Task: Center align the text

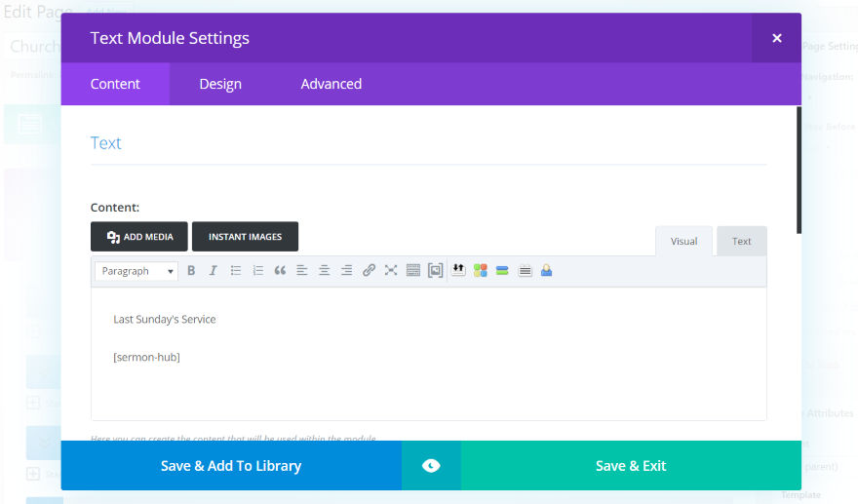Action: pyautogui.click(x=325, y=271)
